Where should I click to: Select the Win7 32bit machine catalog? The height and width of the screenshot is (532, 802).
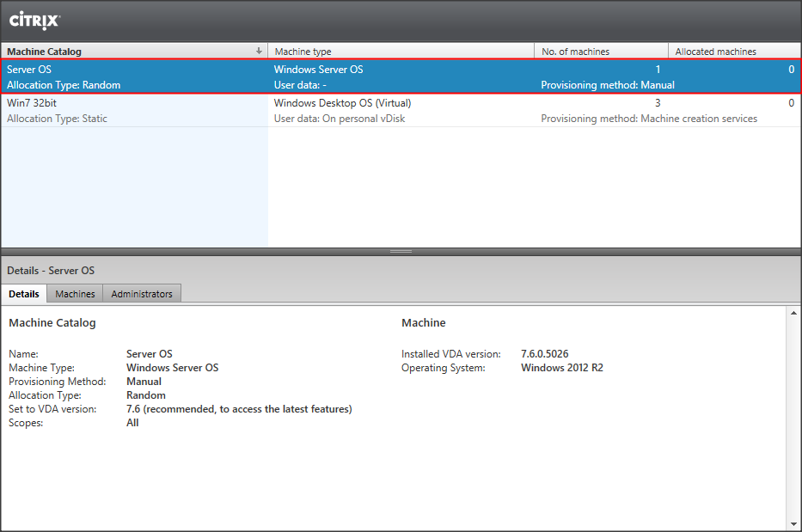click(32, 103)
